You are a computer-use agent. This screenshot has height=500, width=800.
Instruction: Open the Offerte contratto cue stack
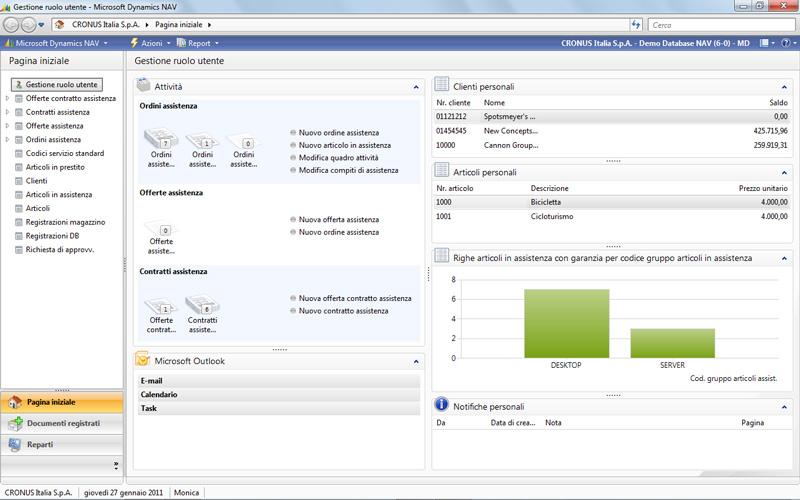click(x=161, y=315)
